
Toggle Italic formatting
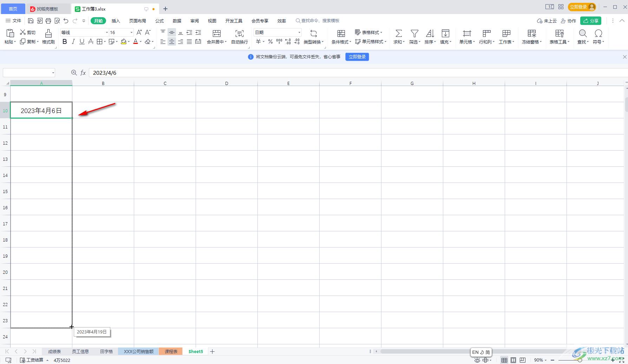click(73, 41)
